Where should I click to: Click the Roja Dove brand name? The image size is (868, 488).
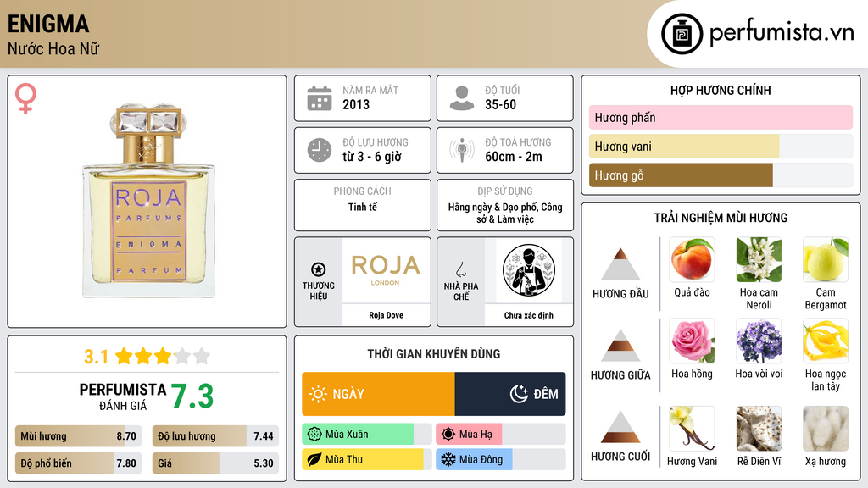(x=386, y=315)
